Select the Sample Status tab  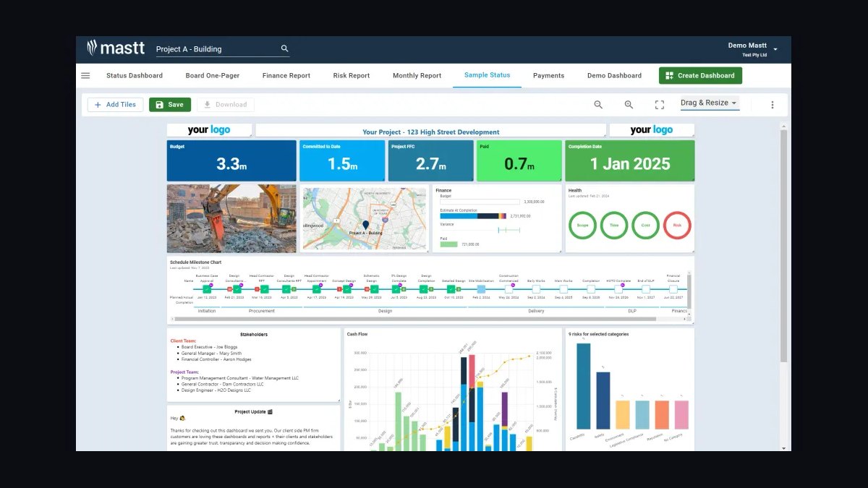487,75
